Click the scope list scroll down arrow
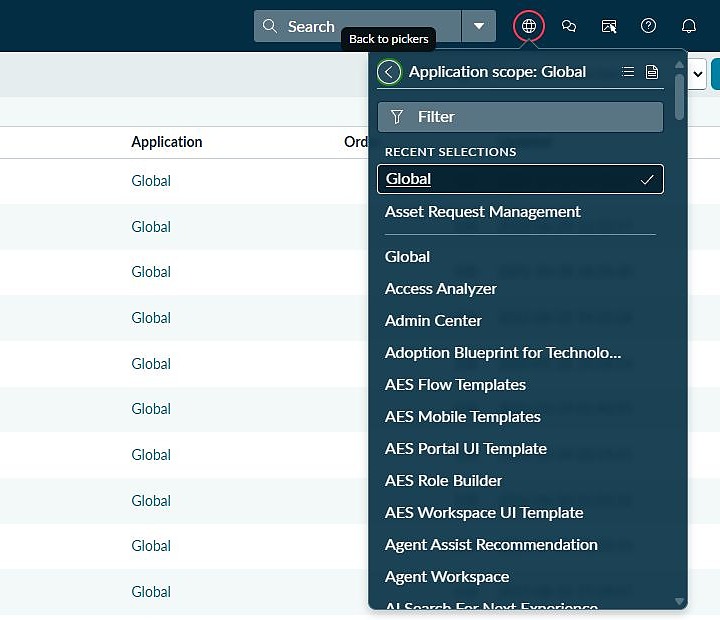Screen dimensions: 720x620 [680, 602]
